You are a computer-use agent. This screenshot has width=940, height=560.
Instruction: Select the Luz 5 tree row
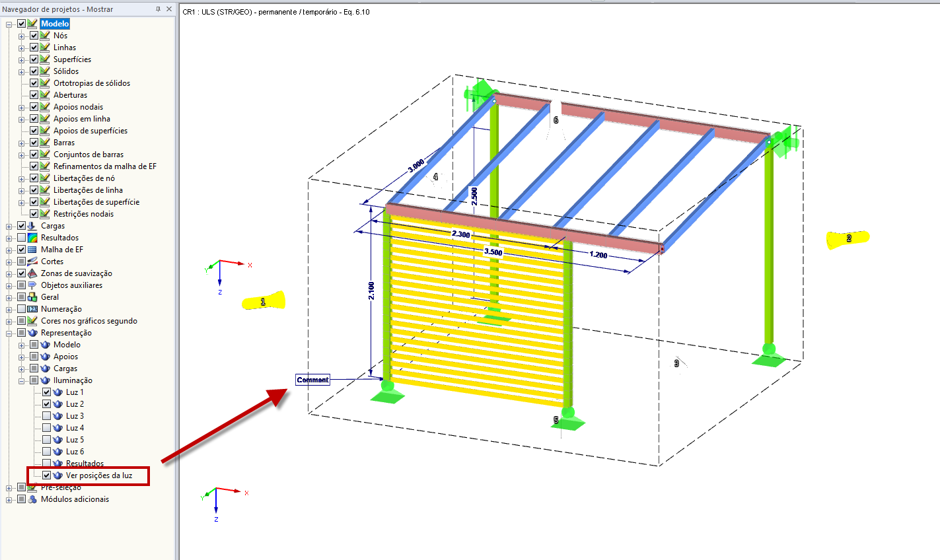[75, 440]
